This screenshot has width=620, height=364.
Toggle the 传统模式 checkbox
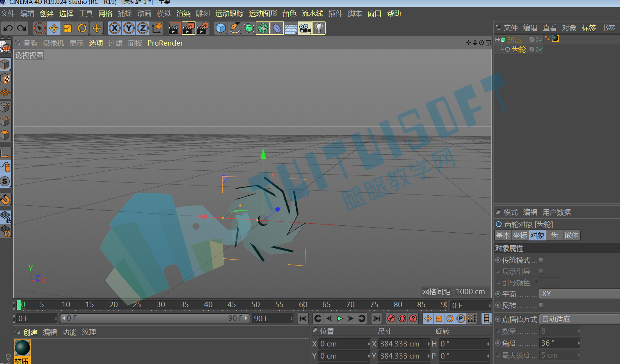pyautogui.click(x=541, y=260)
